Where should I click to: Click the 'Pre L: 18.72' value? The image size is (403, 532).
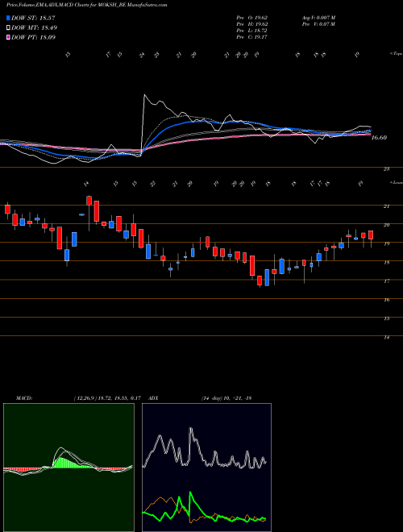[x=252, y=31]
